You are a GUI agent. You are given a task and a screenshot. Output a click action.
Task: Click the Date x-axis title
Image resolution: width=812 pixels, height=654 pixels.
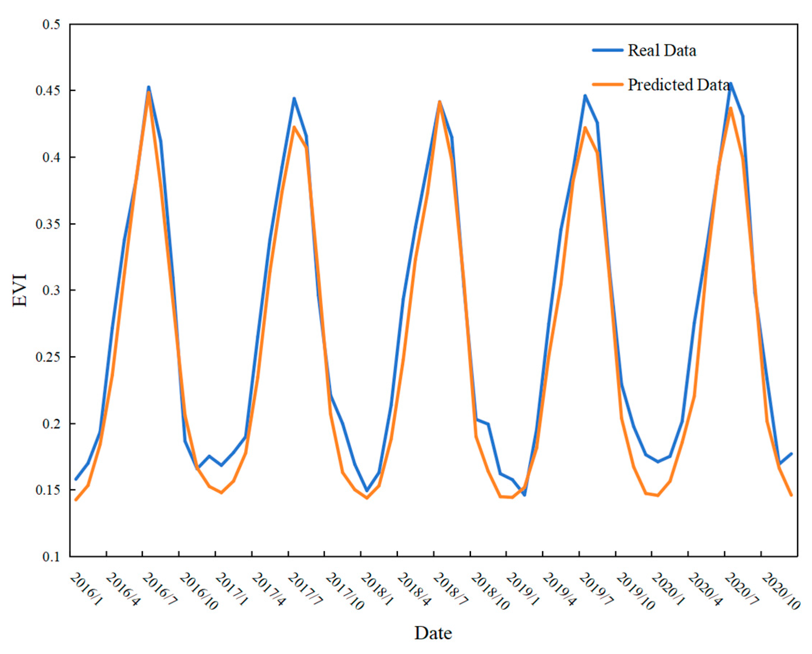click(x=433, y=633)
